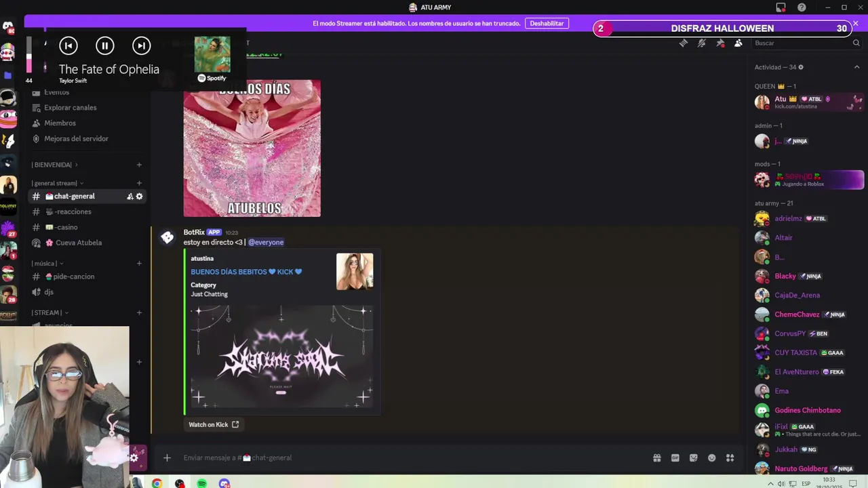Open Godines Chimbotano member profile
868x488 pixels.
pos(808,411)
